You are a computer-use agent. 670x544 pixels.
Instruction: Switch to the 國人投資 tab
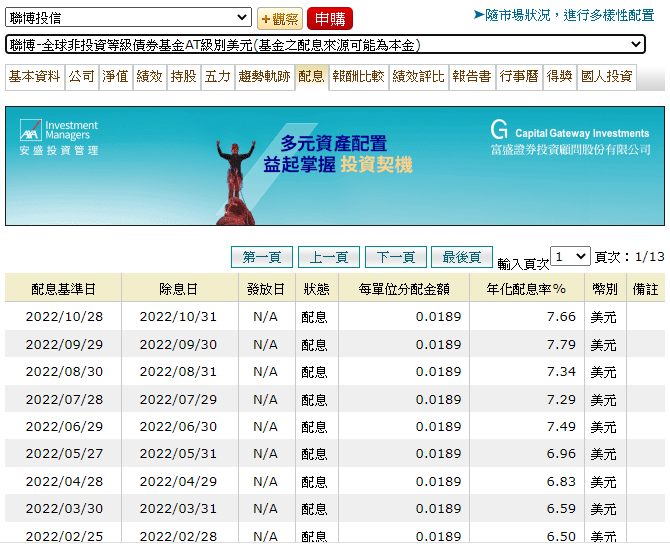pyautogui.click(x=607, y=77)
